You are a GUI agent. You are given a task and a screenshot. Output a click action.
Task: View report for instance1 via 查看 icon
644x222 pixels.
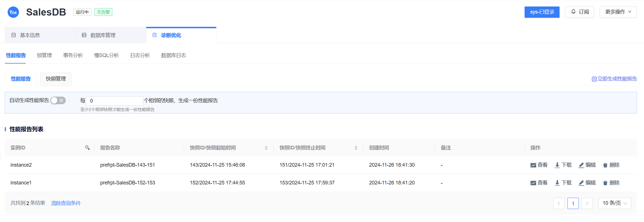tap(539, 183)
